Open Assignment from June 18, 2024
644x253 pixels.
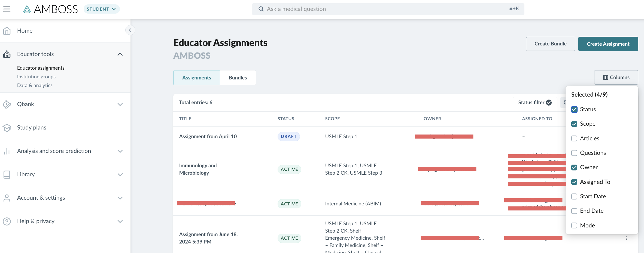208,238
